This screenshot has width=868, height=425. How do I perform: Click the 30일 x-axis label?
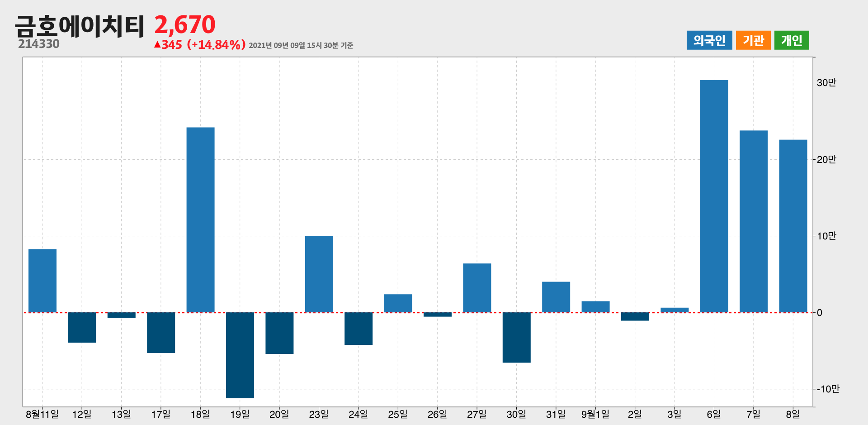click(x=517, y=414)
